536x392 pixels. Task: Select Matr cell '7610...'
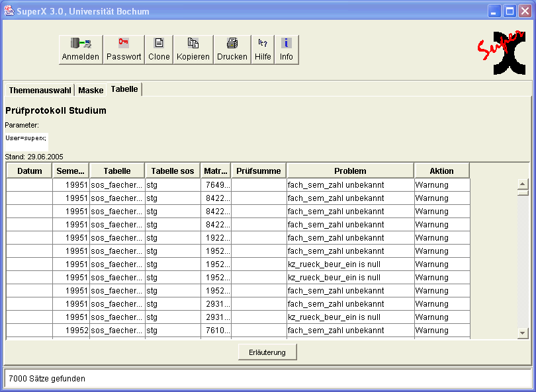[216, 331]
